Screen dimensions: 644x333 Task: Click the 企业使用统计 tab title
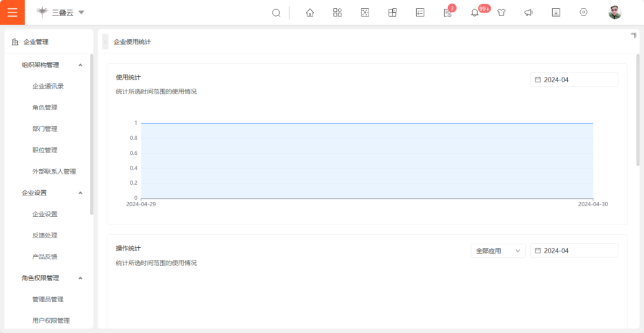pos(132,42)
